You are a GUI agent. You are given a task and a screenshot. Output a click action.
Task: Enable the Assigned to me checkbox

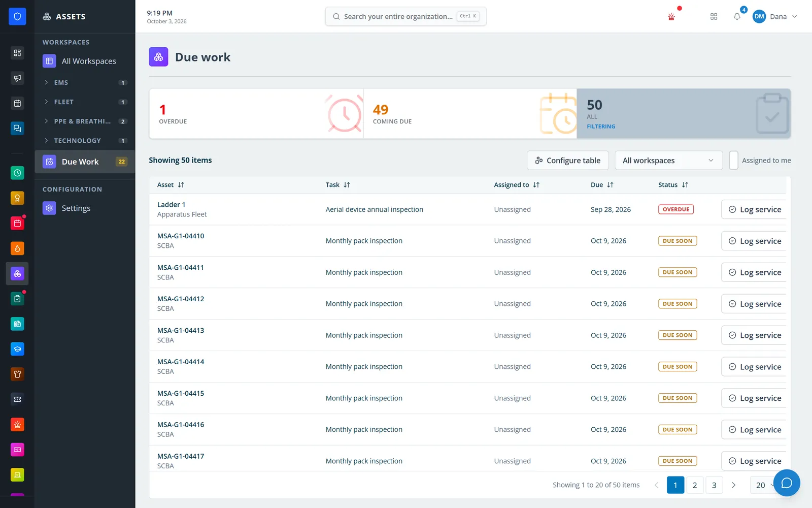[x=733, y=161]
